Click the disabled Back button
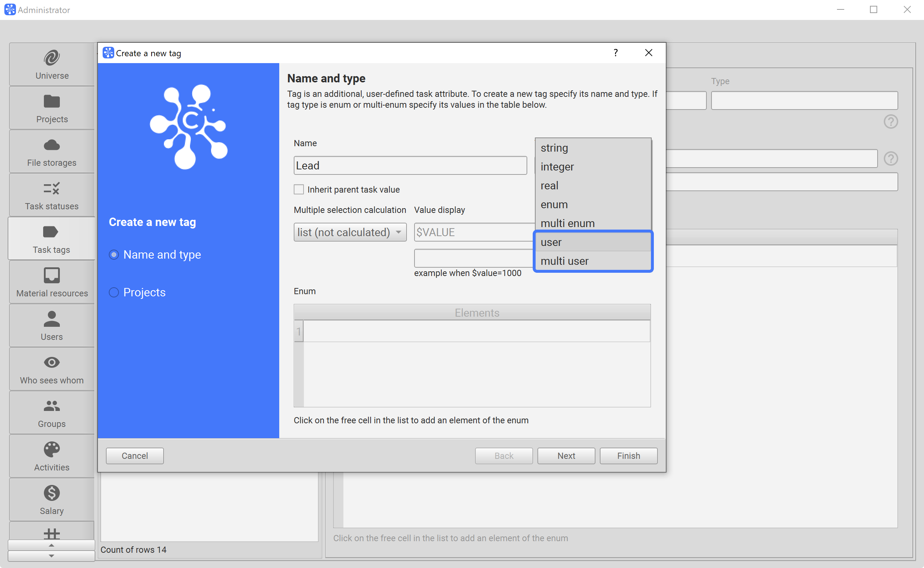The width and height of the screenshot is (924, 568). point(504,456)
